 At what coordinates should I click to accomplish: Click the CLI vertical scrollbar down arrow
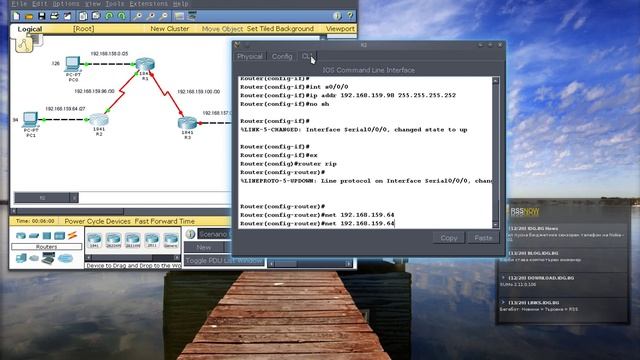point(496,225)
